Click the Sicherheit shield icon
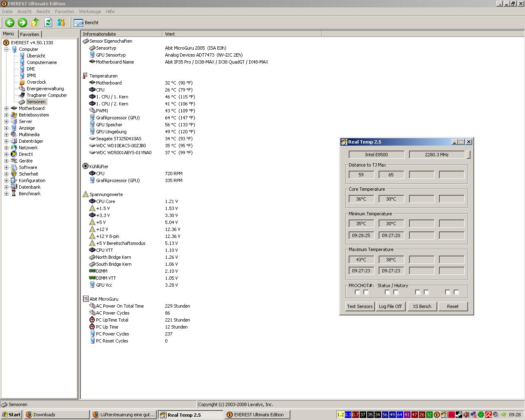 14,174
